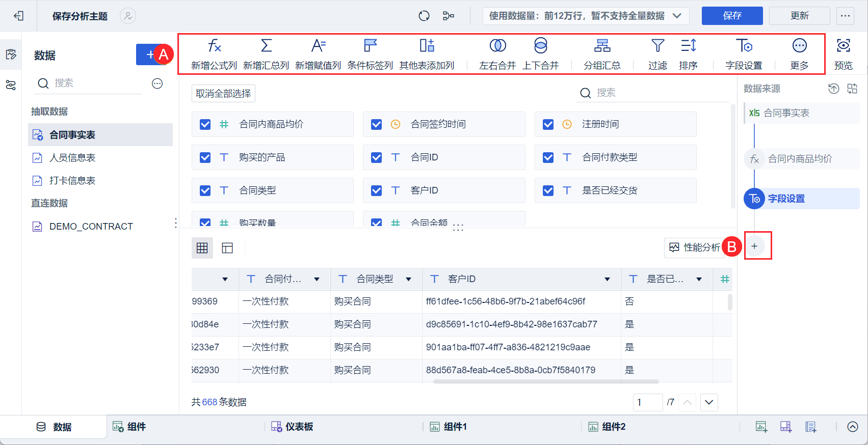Click the 更新 button
This screenshot has width=868, height=445.
[x=799, y=16]
